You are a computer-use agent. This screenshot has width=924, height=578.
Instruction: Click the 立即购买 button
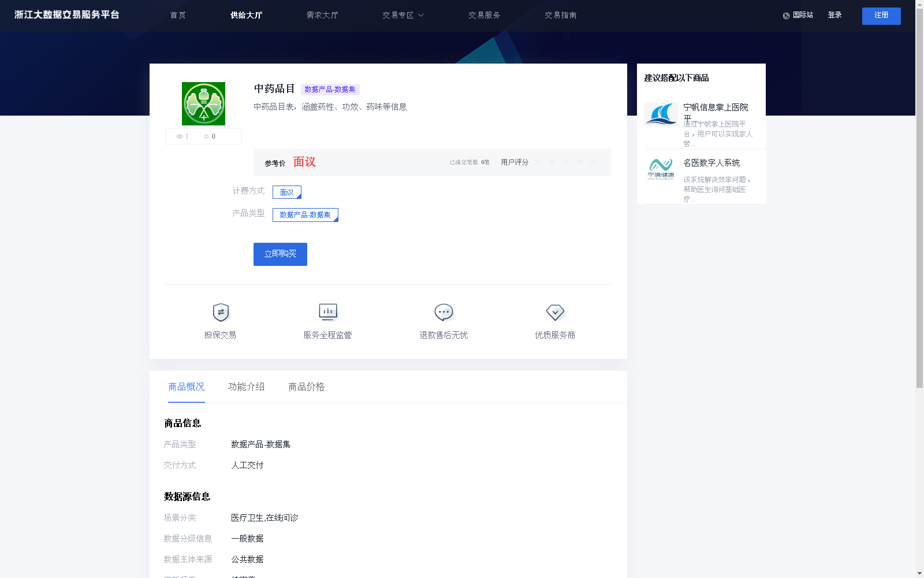[280, 254]
